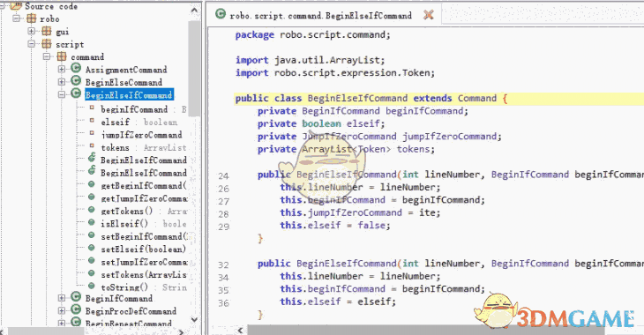The height and width of the screenshot is (335, 644).
Task: Click second BeginElseIfCommand constructor icon
Action: coord(92,170)
